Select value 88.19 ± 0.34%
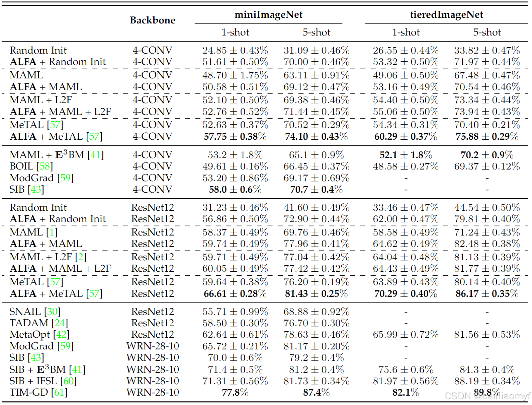Screen dimensions: 532x405 pyautogui.click(x=487, y=381)
